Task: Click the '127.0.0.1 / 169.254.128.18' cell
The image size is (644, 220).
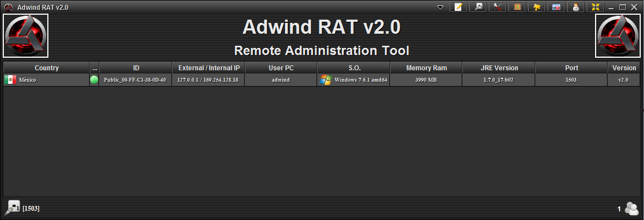Action: (x=208, y=80)
